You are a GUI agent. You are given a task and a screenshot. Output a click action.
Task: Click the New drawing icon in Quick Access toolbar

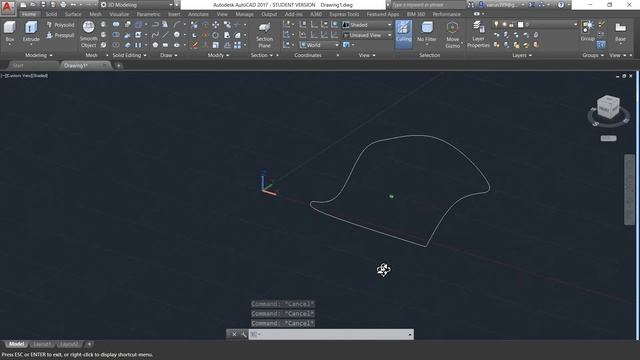[23, 5]
